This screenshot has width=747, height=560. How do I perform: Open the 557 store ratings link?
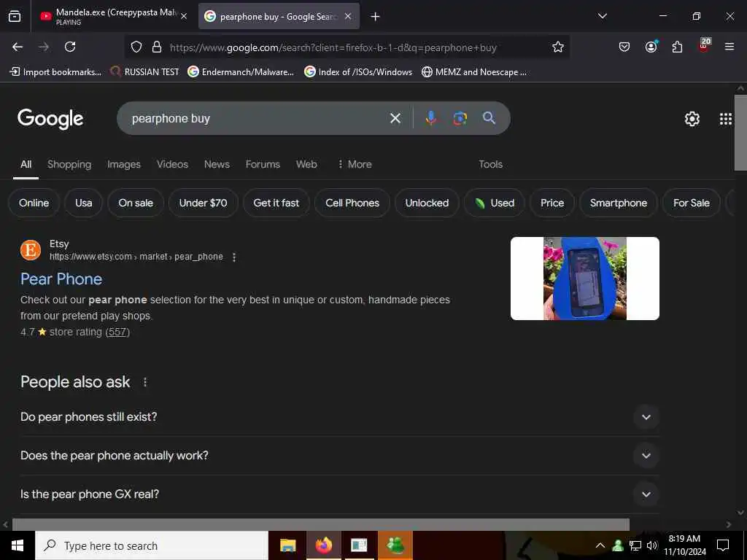click(x=117, y=332)
